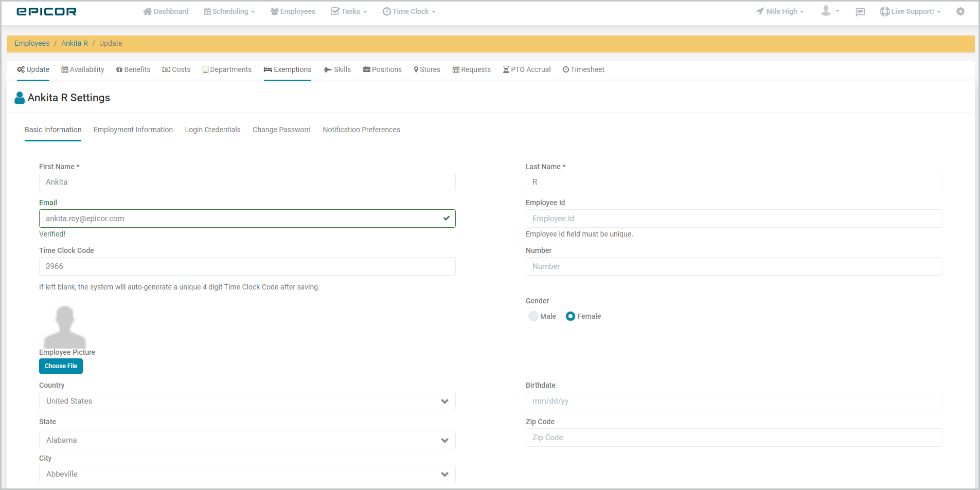This screenshot has width=980, height=490.
Task: Click the Employees people icon in navbar
Action: (275, 11)
